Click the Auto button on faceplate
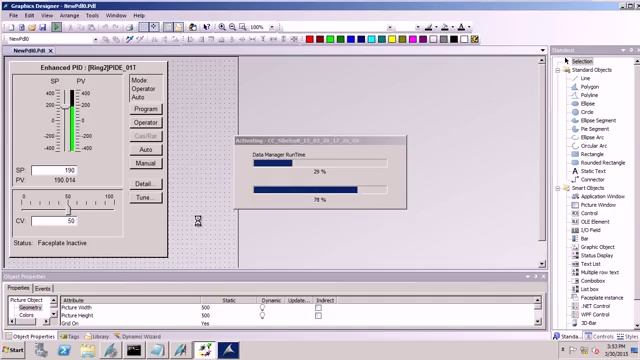Viewport: 640px width, 360px height. 146,150
